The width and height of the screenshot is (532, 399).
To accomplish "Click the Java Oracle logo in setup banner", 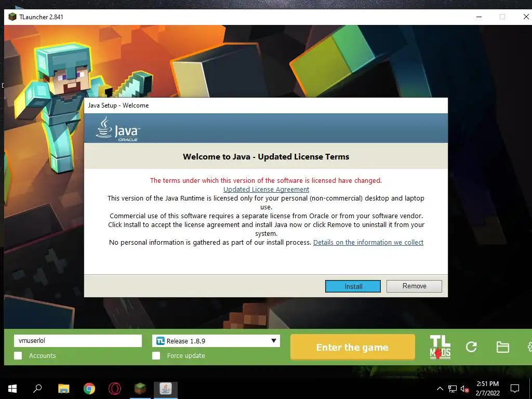I will pyautogui.click(x=117, y=129).
